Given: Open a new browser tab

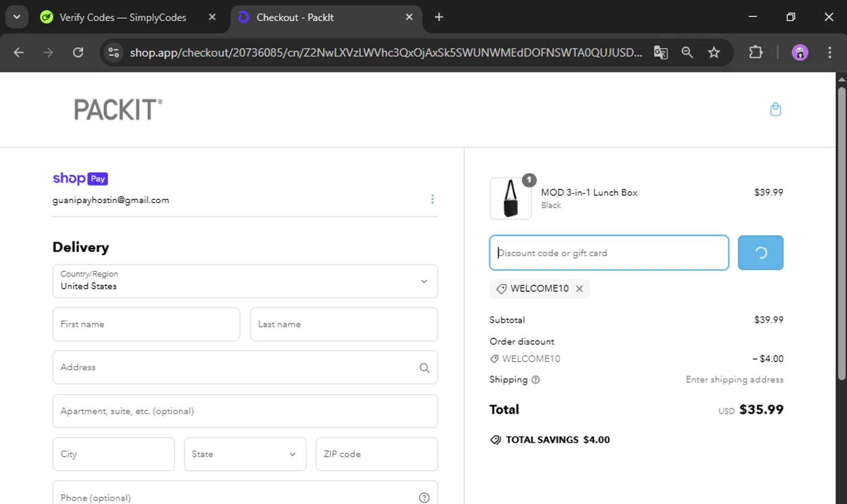Looking at the screenshot, I should [439, 17].
